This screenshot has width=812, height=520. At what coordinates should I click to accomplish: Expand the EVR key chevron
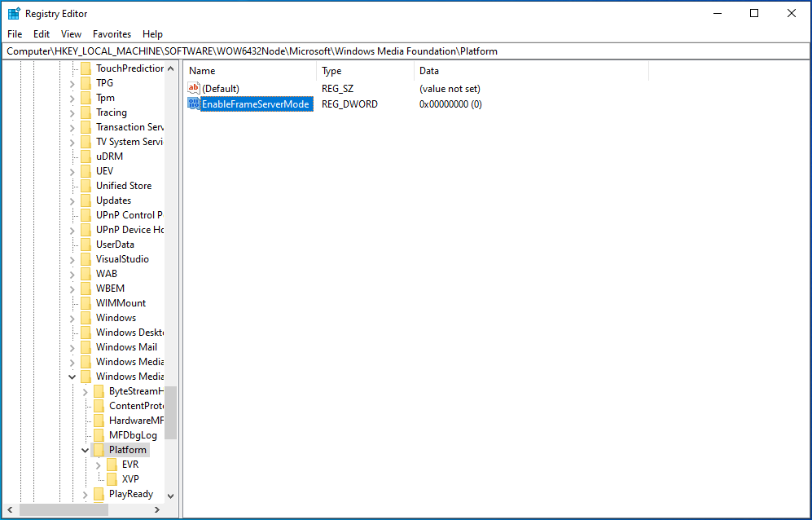coord(98,464)
